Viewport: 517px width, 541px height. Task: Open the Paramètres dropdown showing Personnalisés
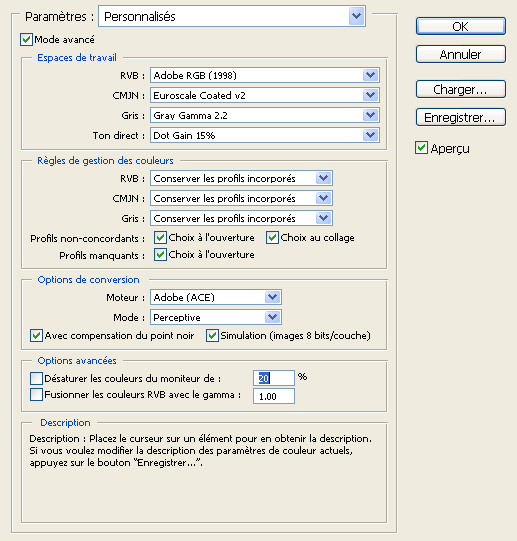tap(232, 16)
